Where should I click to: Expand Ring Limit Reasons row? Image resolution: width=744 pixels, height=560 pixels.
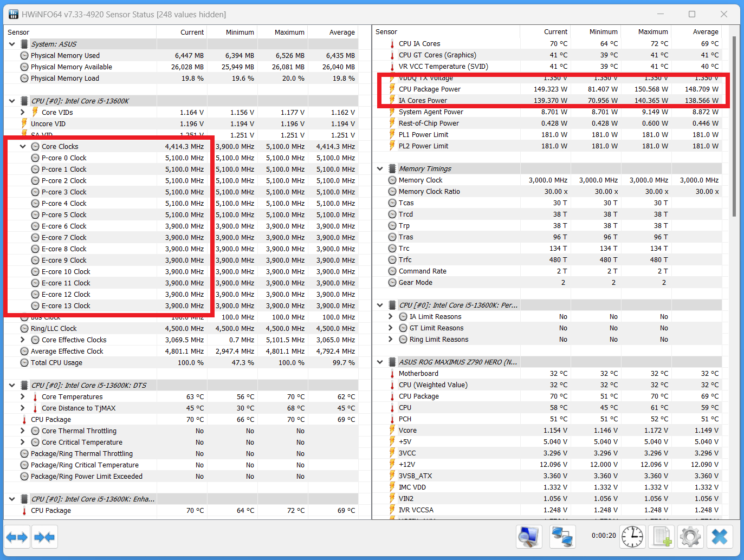391,340
